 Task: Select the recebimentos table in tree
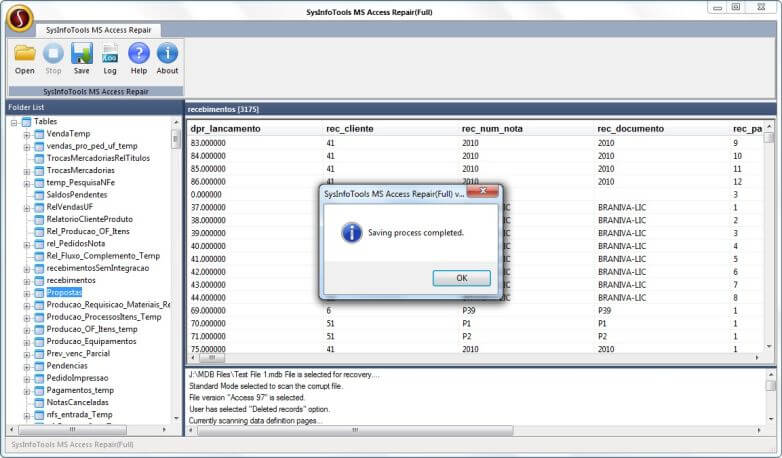coord(71,280)
